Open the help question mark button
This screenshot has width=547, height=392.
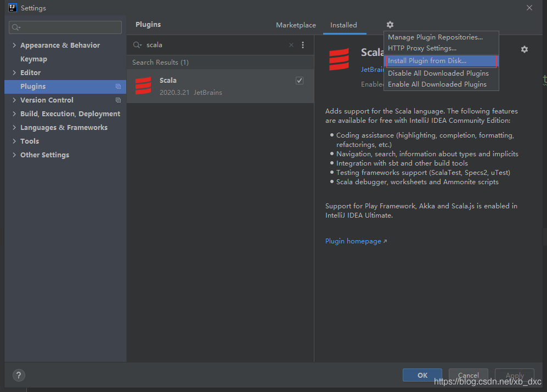click(x=19, y=375)
